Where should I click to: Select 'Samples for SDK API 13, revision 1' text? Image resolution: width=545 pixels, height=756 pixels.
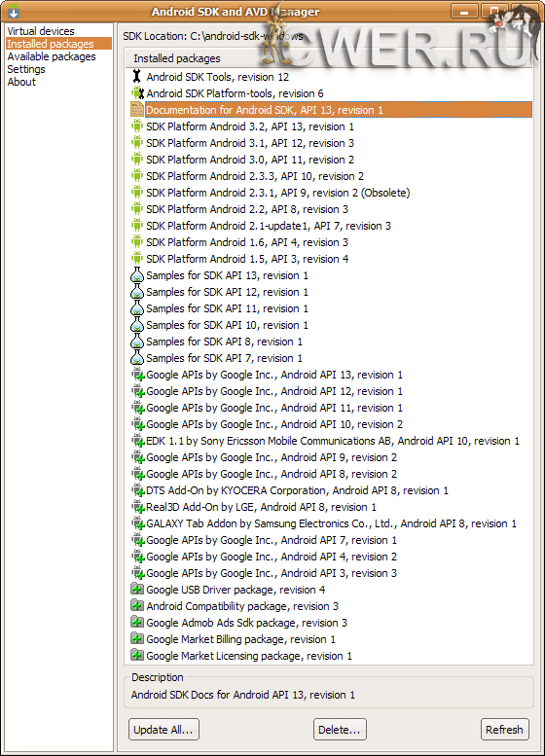227,275
